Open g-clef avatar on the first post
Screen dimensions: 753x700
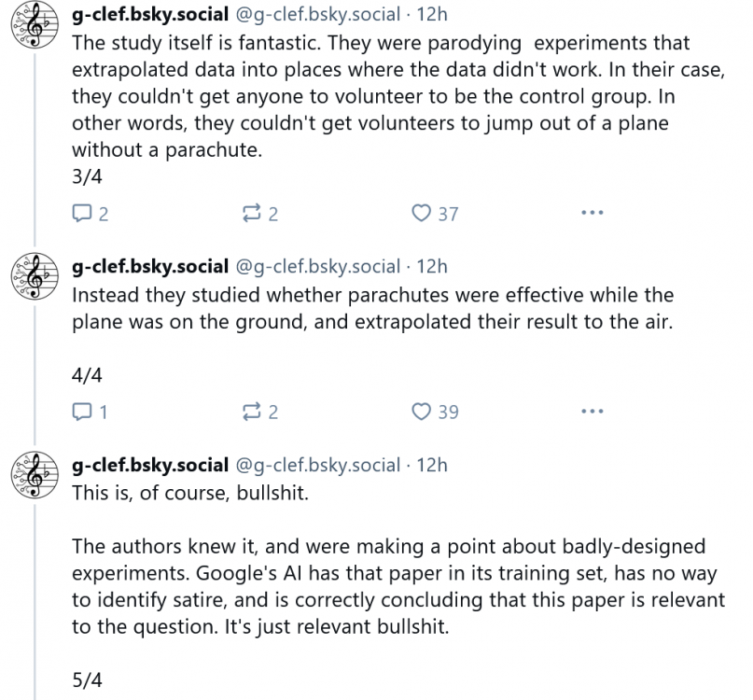(35, 30)
